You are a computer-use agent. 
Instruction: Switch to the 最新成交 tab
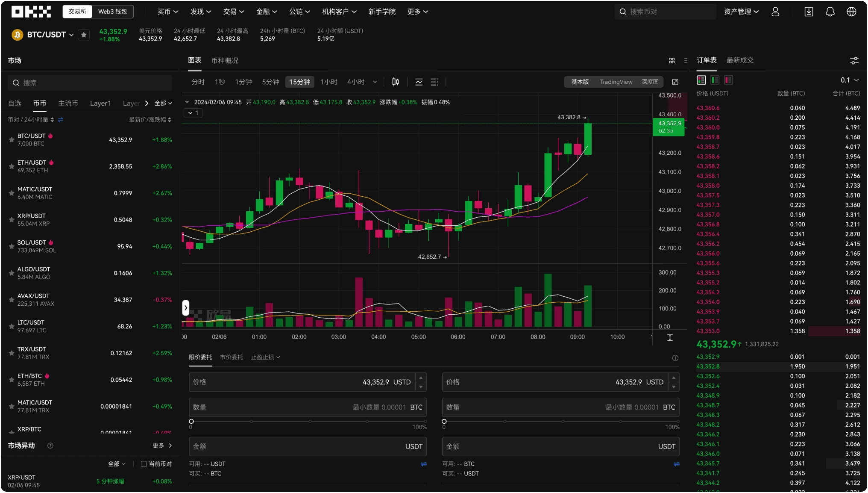[x=740, y=60]
